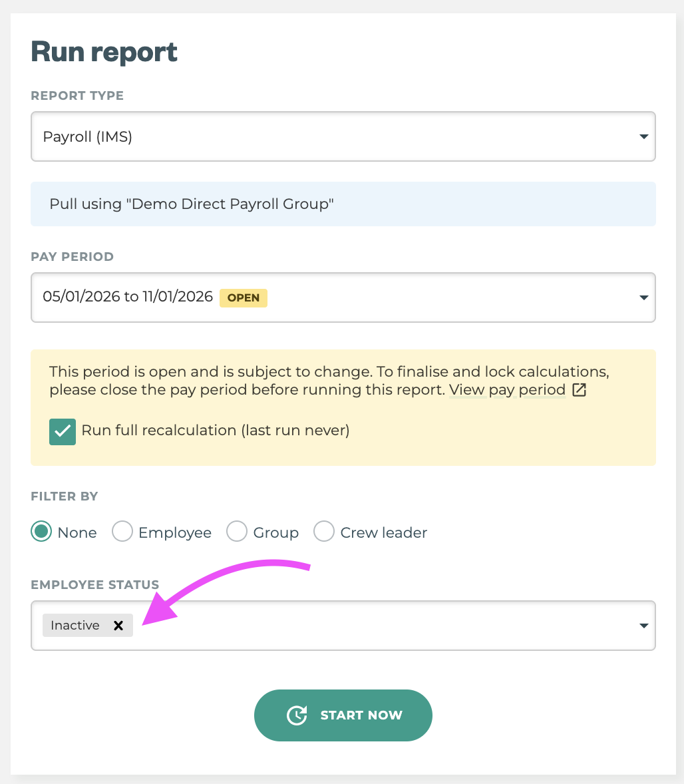This screenshot has height=784, width=684.
Task: Click the Demo Direct Payroll Group info banner
Action: point(343,204)
